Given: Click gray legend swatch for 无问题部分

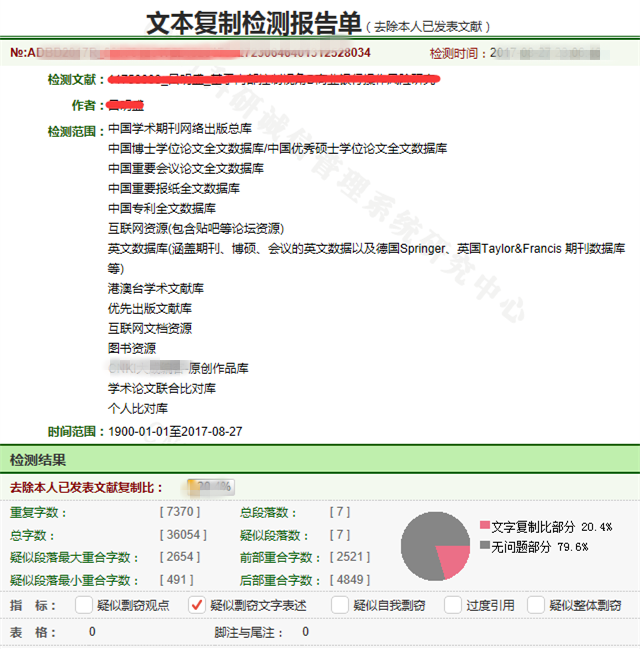Looking at the screenshot, I should (x=485, y=545).
